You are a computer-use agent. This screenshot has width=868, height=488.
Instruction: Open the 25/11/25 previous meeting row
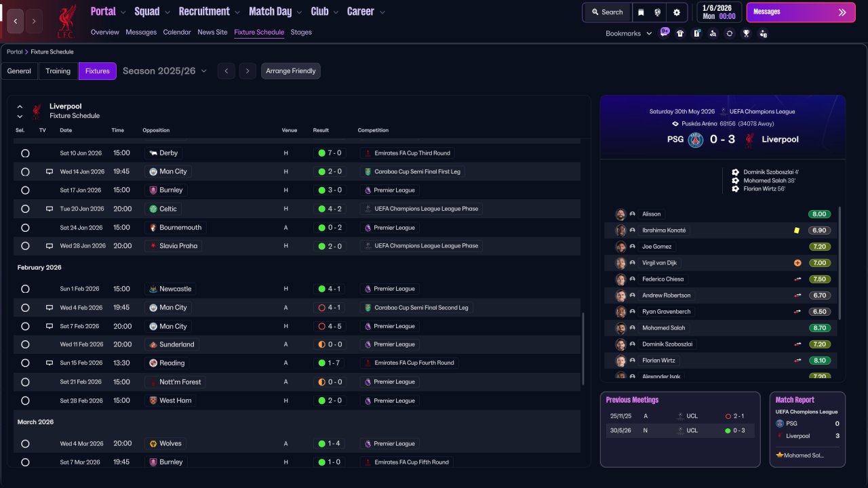[x=679, y=416]
